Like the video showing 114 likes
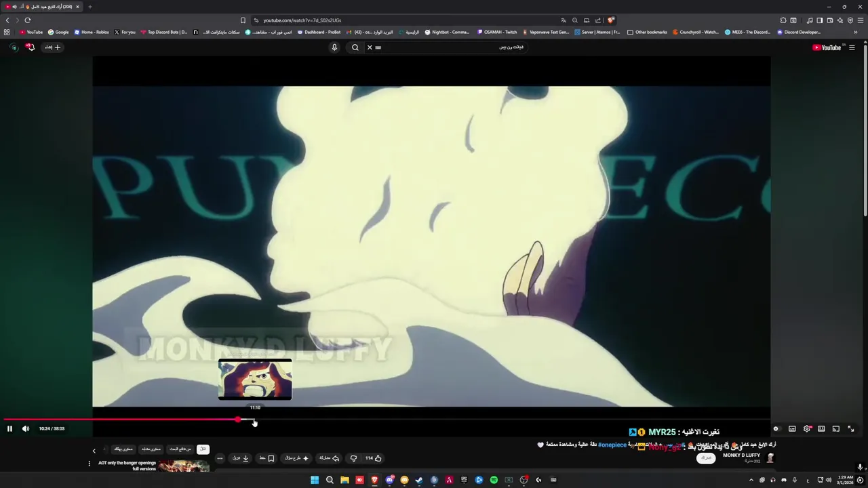The image size is (868, 488). tap(374, 458)
